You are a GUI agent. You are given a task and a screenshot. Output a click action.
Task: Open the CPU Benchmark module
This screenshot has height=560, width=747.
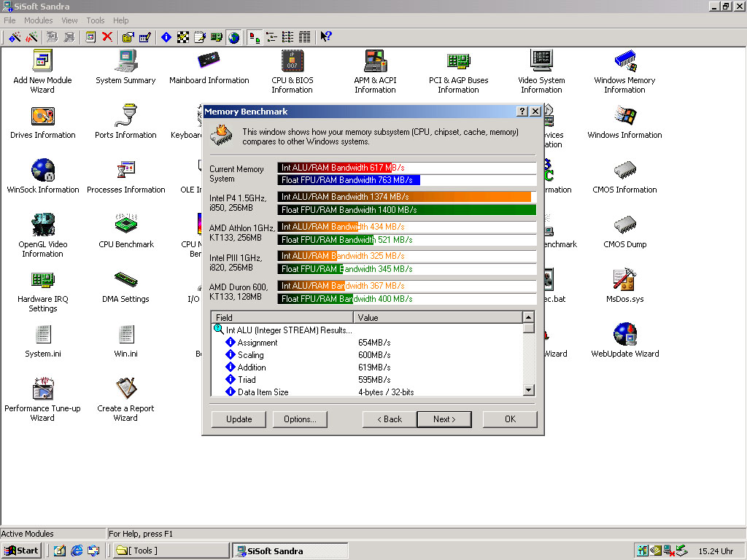pos(126,225)
